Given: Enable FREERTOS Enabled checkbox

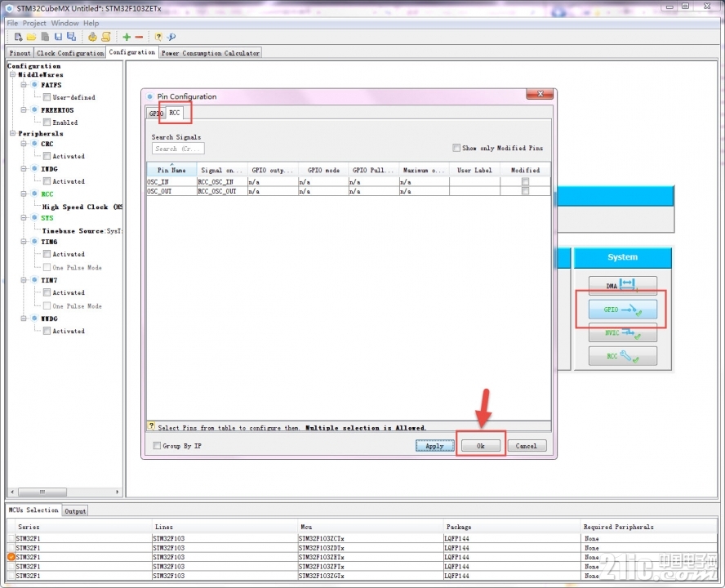Looking at the screenshot, I should pyautogui.click(x=47, y=122).
